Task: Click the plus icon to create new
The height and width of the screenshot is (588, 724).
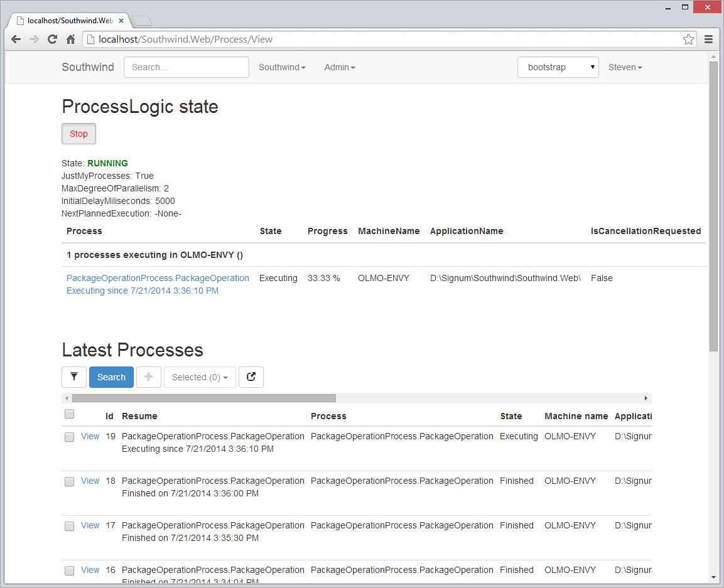Action: (x=149, y=377)
